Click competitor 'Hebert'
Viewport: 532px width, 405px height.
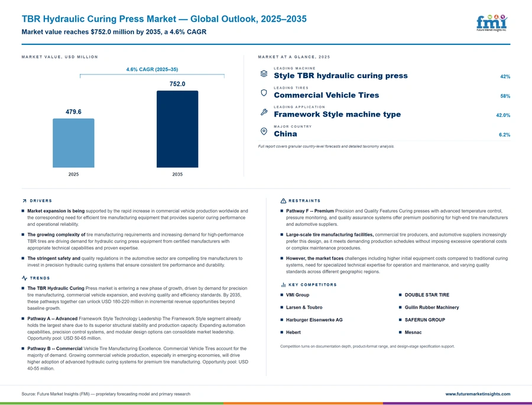point(293,332)
